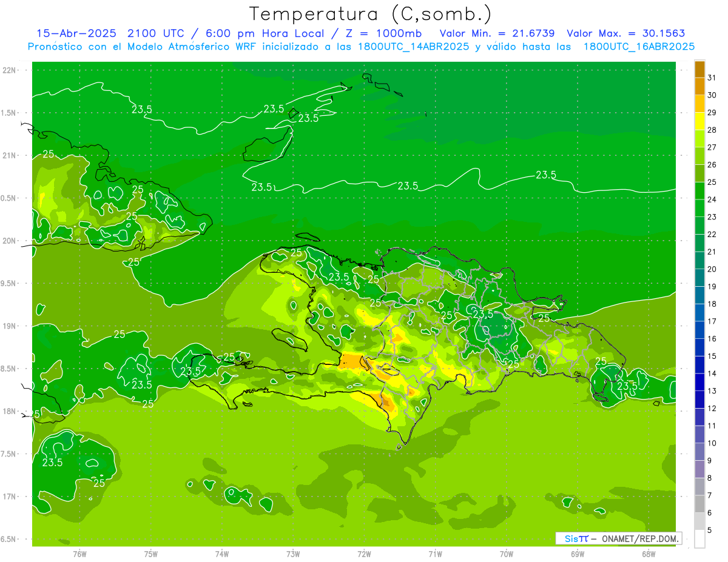Click legend swatch between 17 and 18
The height and width of the screenshot is (562, 728).
coord(699,312)
